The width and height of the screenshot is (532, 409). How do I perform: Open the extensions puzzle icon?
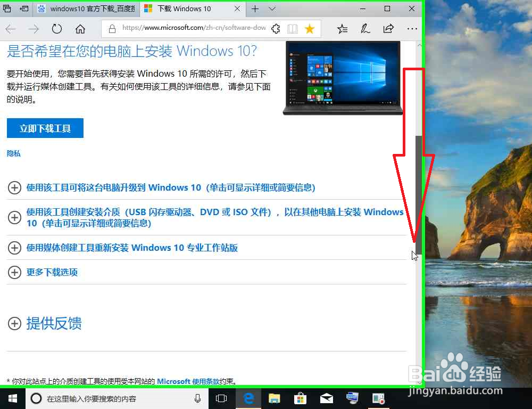(x=276, y=29)
